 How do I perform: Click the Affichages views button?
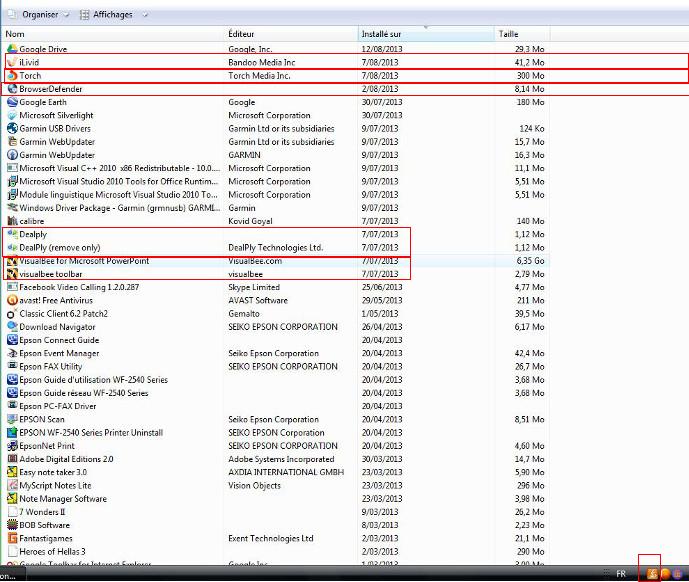105,15
